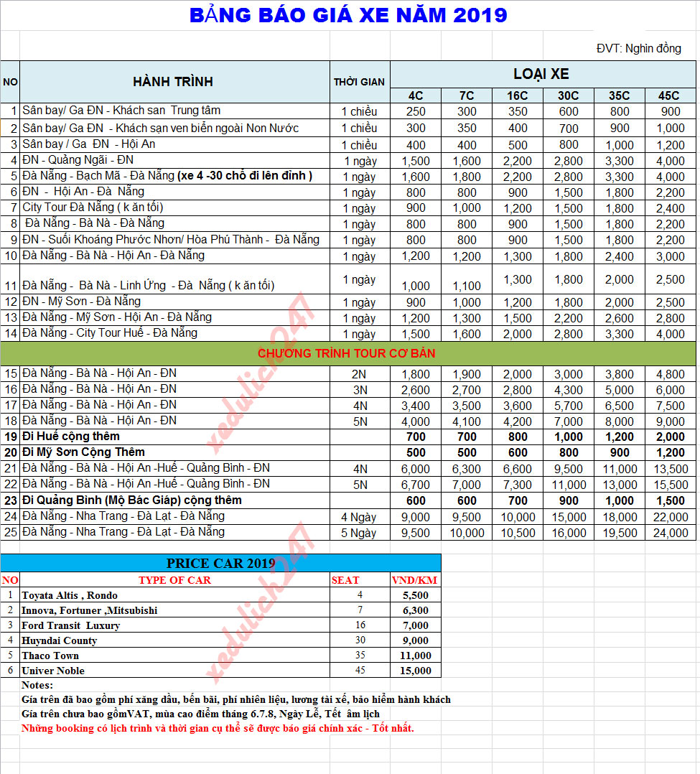Click the '45C' column header
The image size is (700, 774).
[668, 95]
